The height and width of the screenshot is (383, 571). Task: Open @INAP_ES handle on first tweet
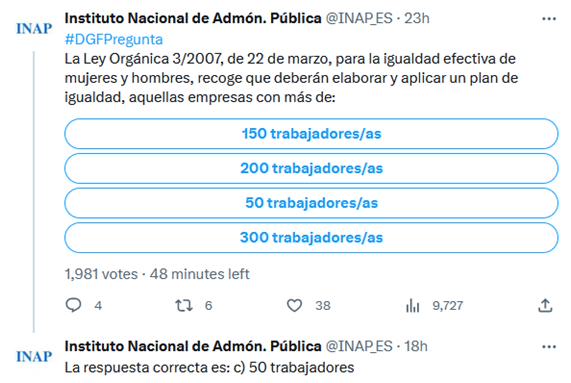point(359,18)
